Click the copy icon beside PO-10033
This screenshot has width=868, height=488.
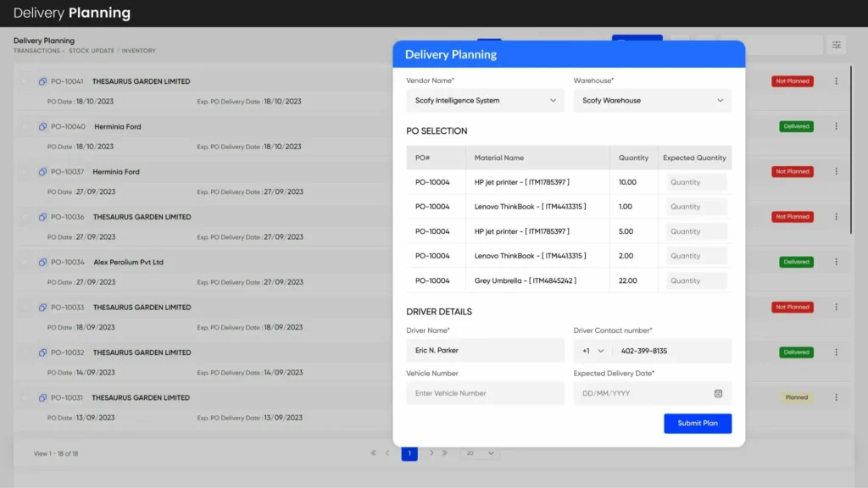42,308
